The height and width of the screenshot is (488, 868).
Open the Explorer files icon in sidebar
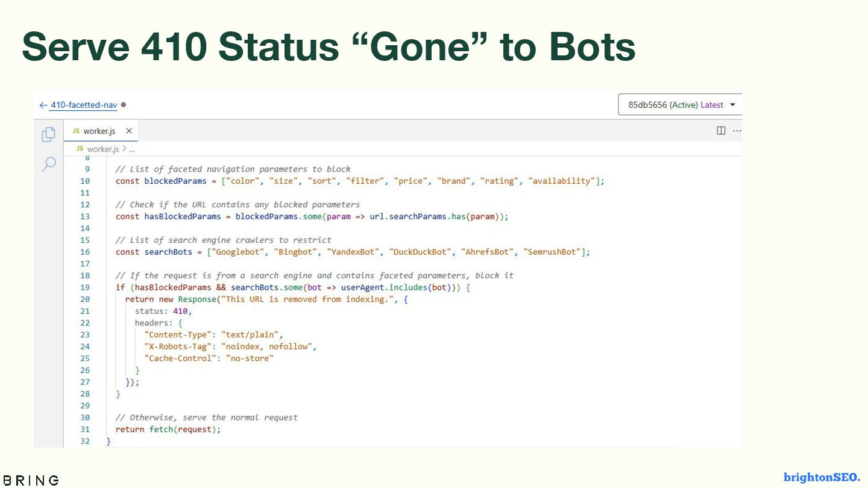coord(49,135)
